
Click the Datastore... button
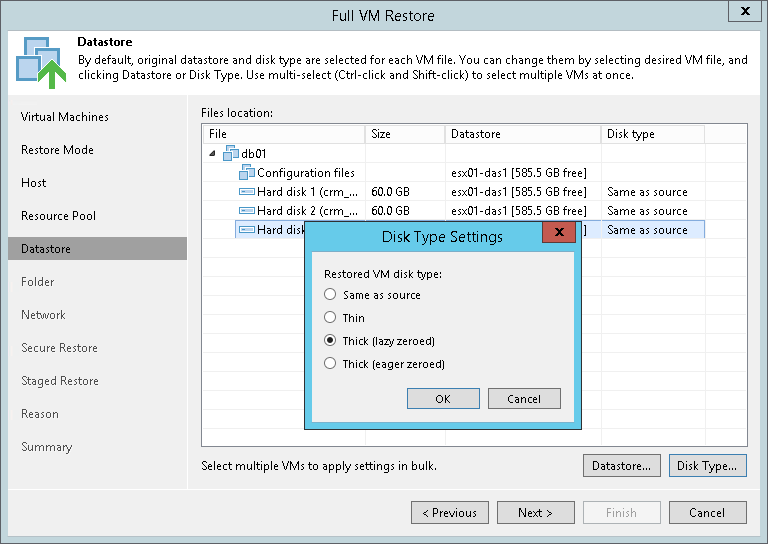pos(621,465)
